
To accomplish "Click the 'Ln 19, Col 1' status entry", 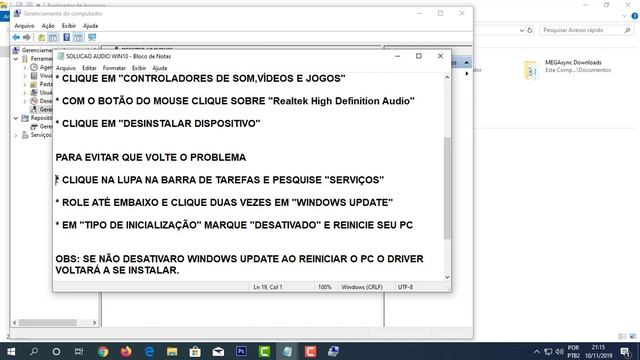I will (268, 287).
